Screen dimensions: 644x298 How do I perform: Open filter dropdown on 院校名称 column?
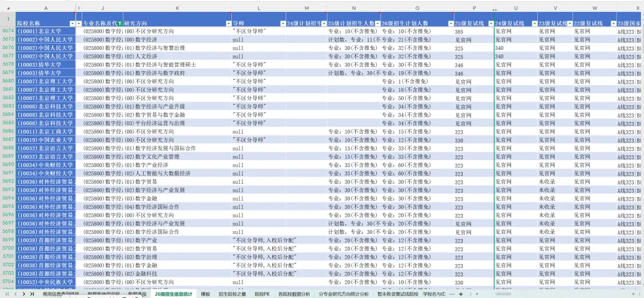tap(73, 24)
